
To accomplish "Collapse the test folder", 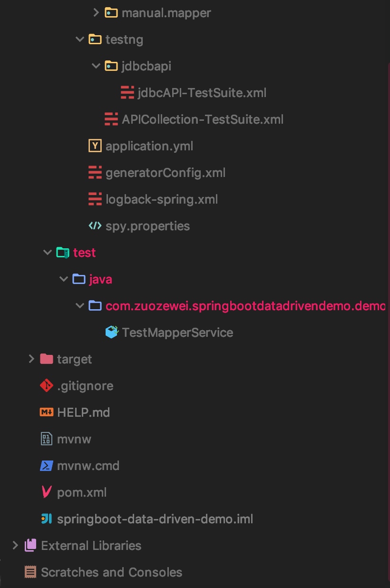I will [x=47, y=253].
